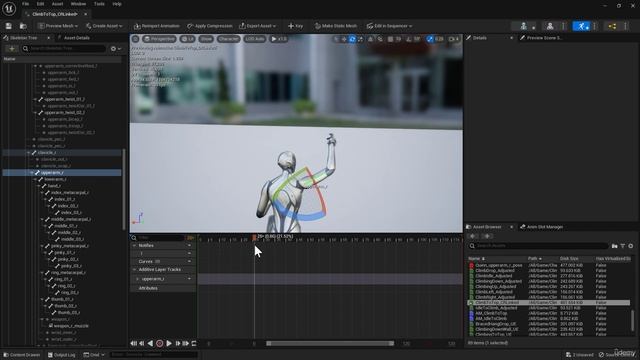Open the Export Asset dropdown
Image resolution: width=640 pixels, height=360 pixels.
pos(258,26)
